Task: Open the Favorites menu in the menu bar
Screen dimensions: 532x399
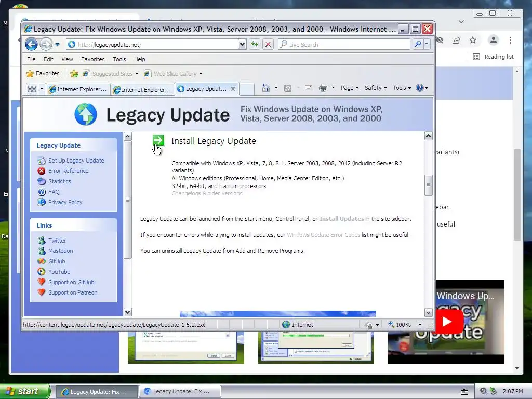Action: coord(92,59)
